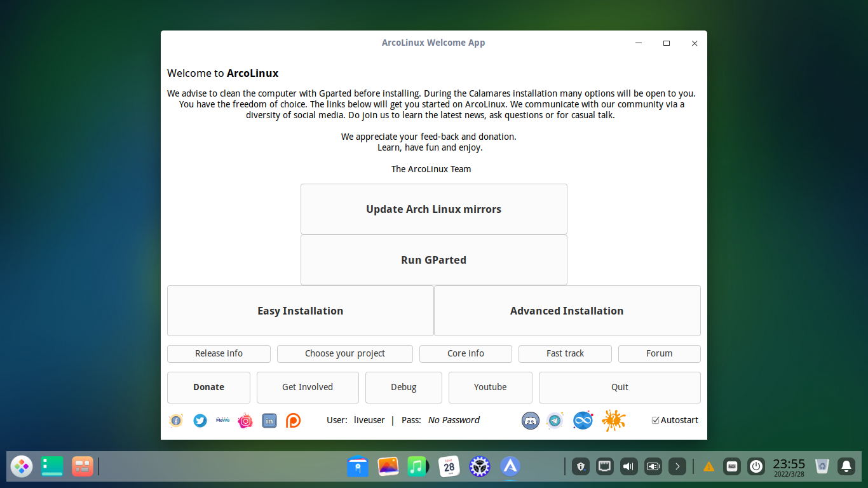
Task: Click the green terminal-style dock icon
Action: (x=52, y=466)
